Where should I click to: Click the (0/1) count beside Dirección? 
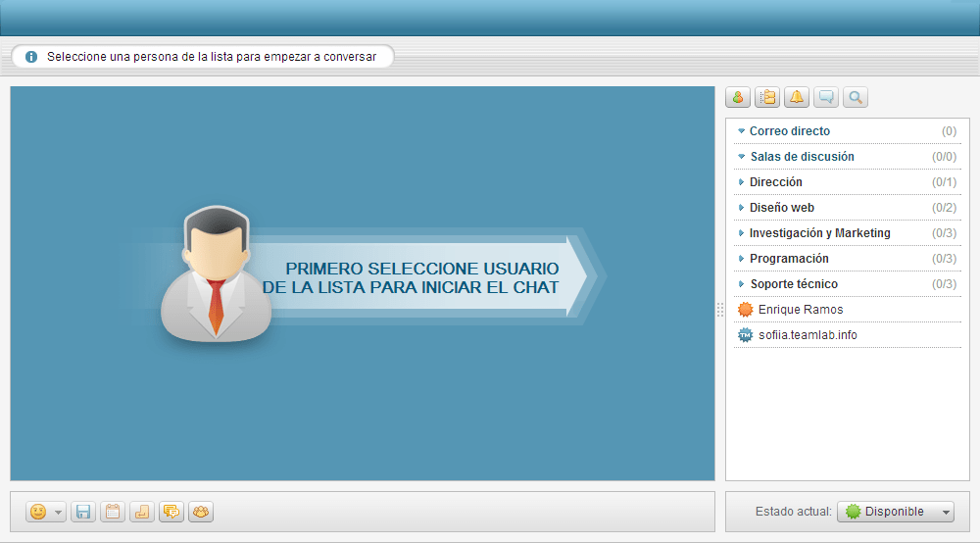coord(944,182)
